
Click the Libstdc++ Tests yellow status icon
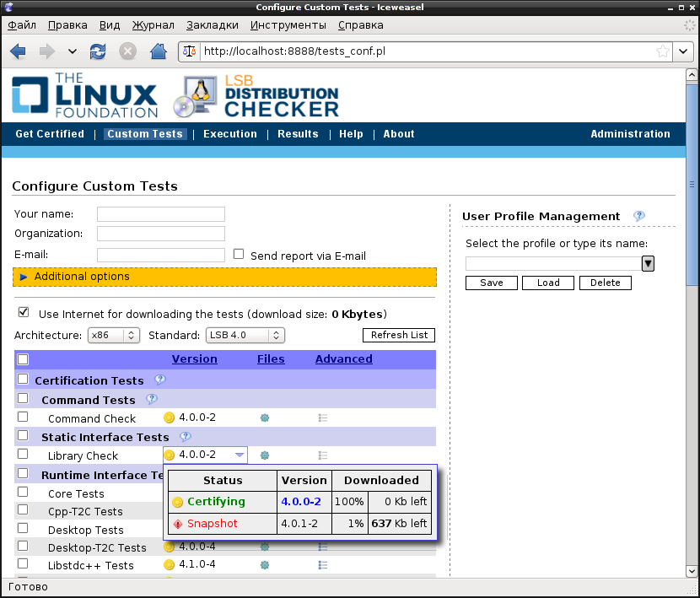[x=170, y=564]
